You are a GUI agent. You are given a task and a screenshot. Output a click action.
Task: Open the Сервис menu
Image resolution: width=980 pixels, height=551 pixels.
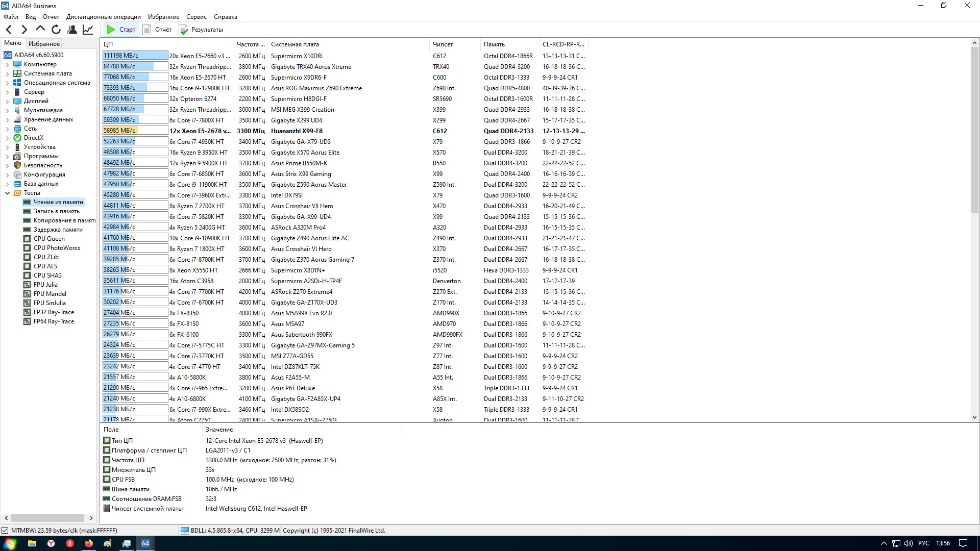coord(196,17)
